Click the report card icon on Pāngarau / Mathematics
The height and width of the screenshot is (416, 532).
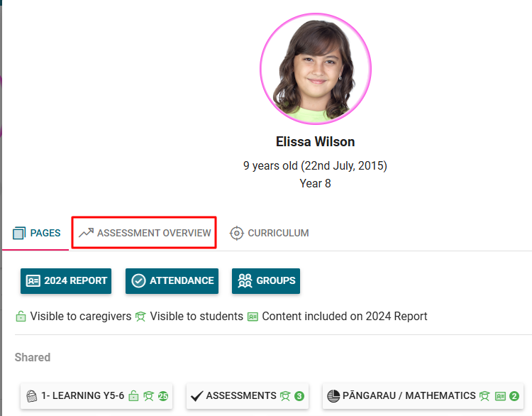point(500,396)
